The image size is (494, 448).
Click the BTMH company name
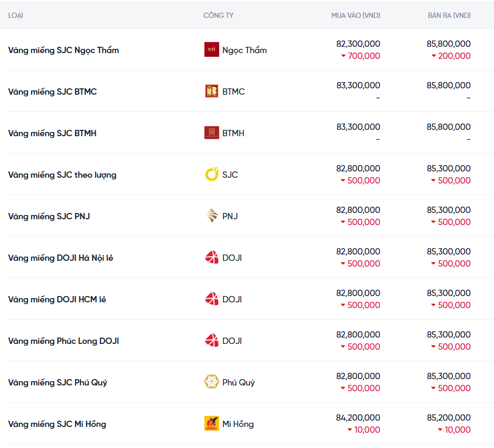pos(233,134)
